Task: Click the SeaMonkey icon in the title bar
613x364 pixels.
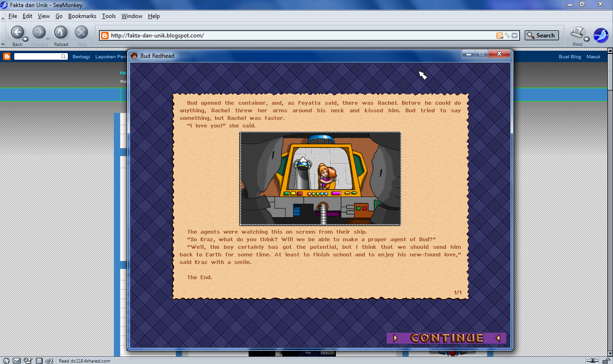Action: click(x=4, y=5)
